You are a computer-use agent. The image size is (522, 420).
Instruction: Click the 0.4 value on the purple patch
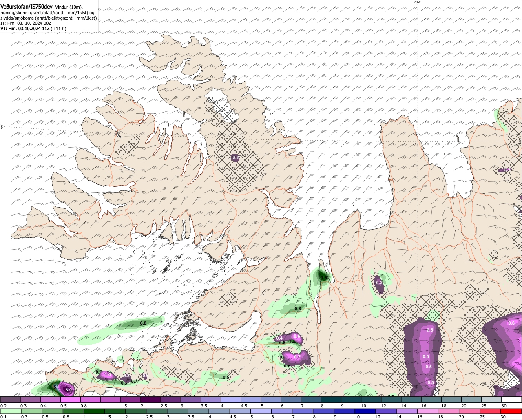pyautogui.click(x=279, y=338)
